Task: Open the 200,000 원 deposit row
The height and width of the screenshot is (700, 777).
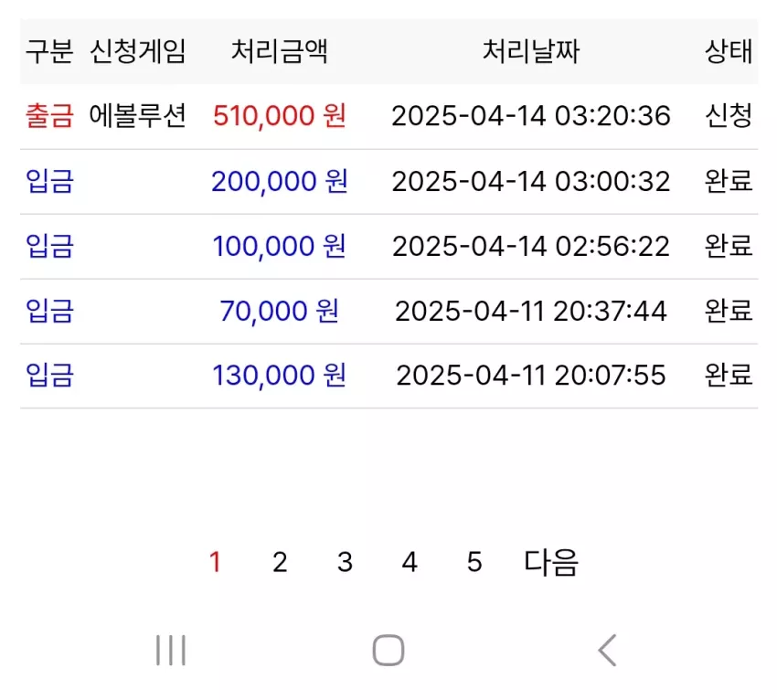Action: click(x=389, y=181)
